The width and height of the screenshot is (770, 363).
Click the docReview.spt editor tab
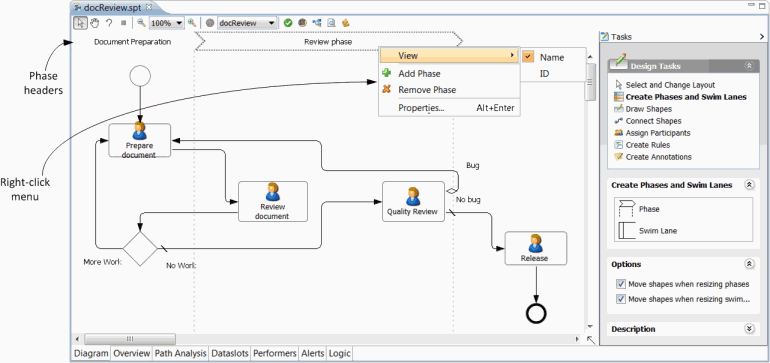113,7
